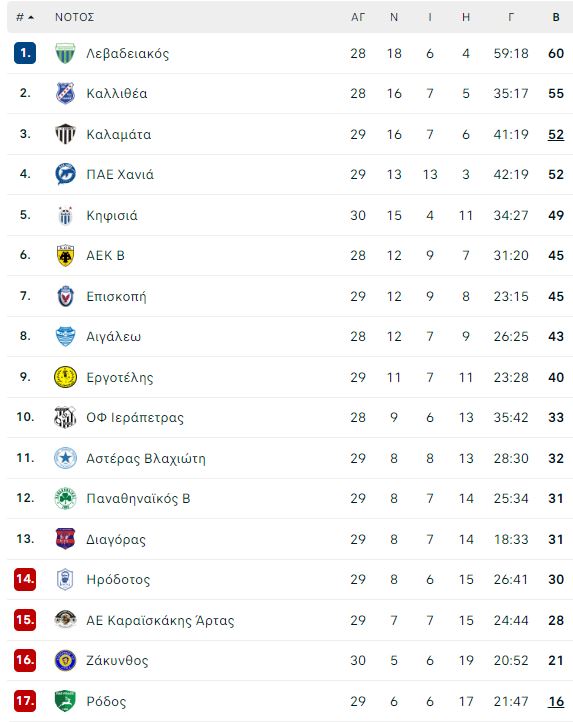
Task: Open the ΑΕ Καραϊσκάκης Άρτας team page
Action: click(x=160, y=620)
